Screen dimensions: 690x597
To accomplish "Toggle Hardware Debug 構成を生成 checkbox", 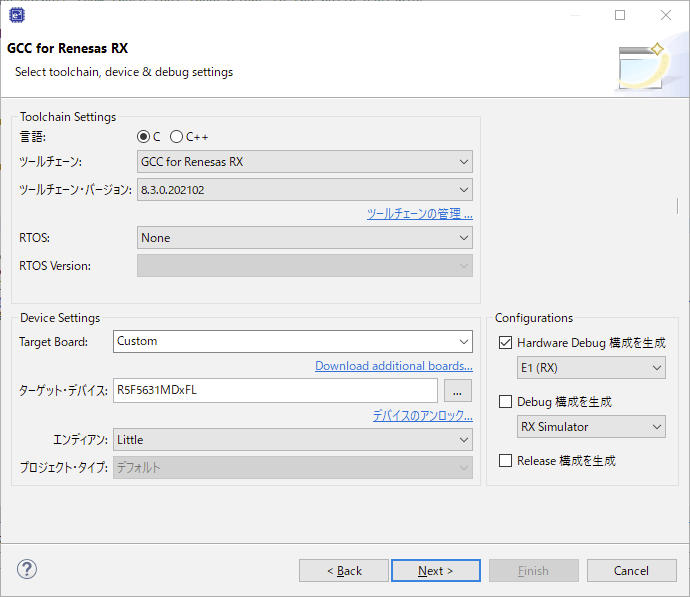I will click(x=506, y=342).
